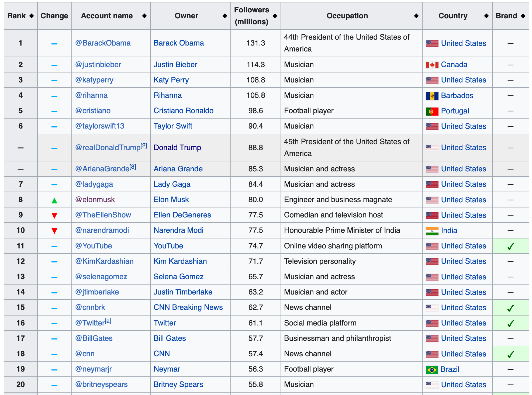Click the US flag in Elon Musk row
The image size is (532, 395).
432,200
